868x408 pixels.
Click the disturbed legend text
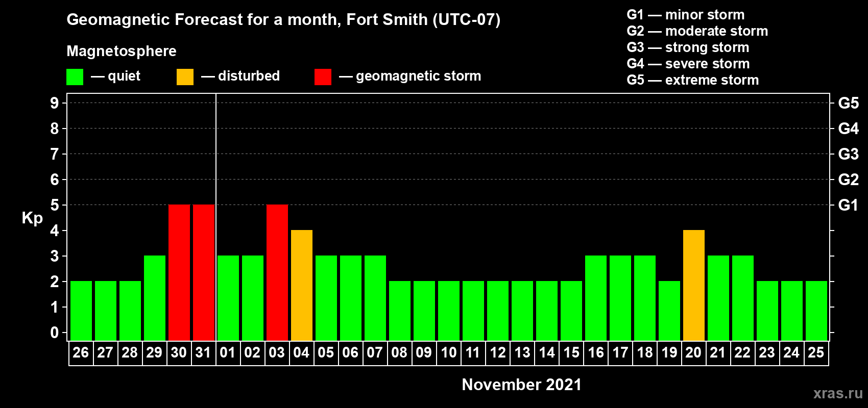pos(249,76)
